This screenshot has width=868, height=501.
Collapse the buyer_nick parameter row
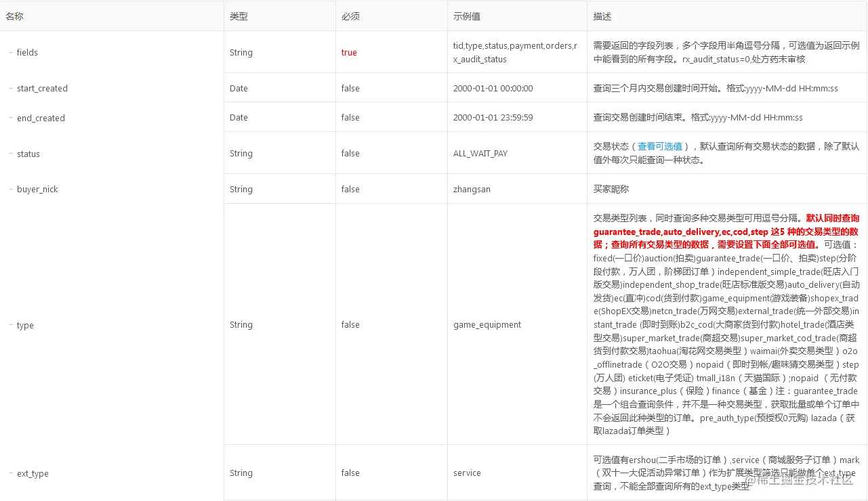click(x=9, y=190)
